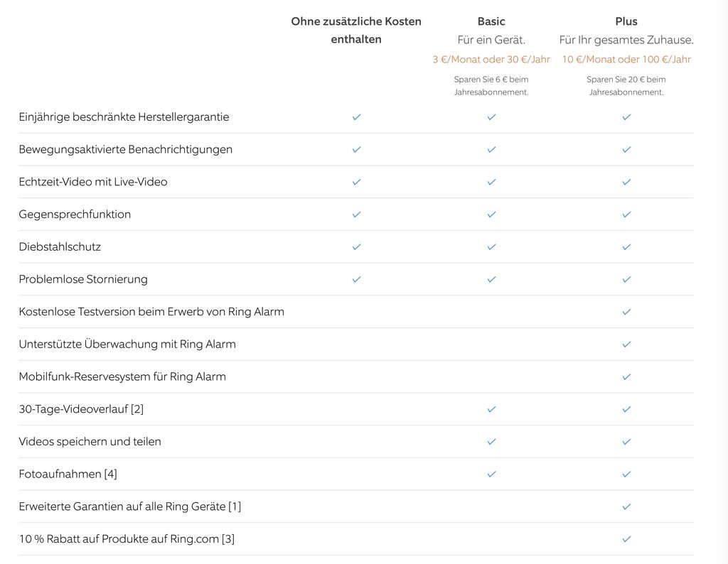Viewport: 728px width, 564px height.
Task: Click the Plus checkmark for Mobilfunk-Reservesystem row
Action: pos(626,376)
